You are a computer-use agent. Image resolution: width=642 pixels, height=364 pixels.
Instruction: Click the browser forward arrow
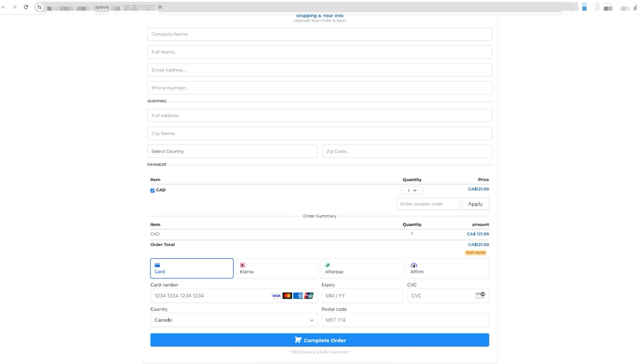[x=14, y=7]
